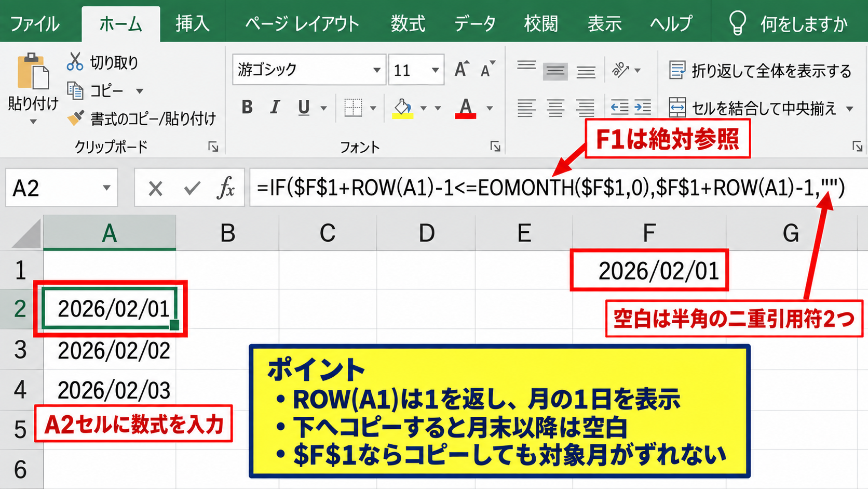Open clipboard group dialog launcher
This screenshot has height=489, width=868.
click(x=213, y=147)
